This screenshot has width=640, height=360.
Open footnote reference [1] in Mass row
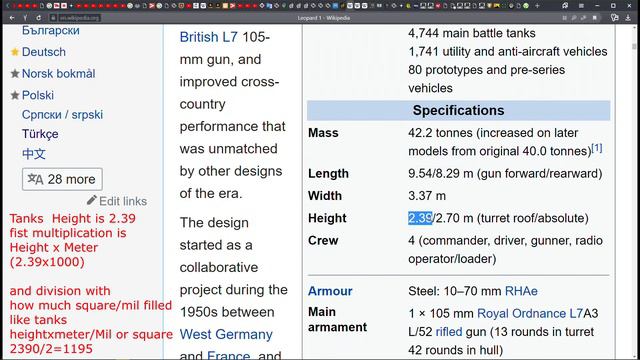coord(597,148)
